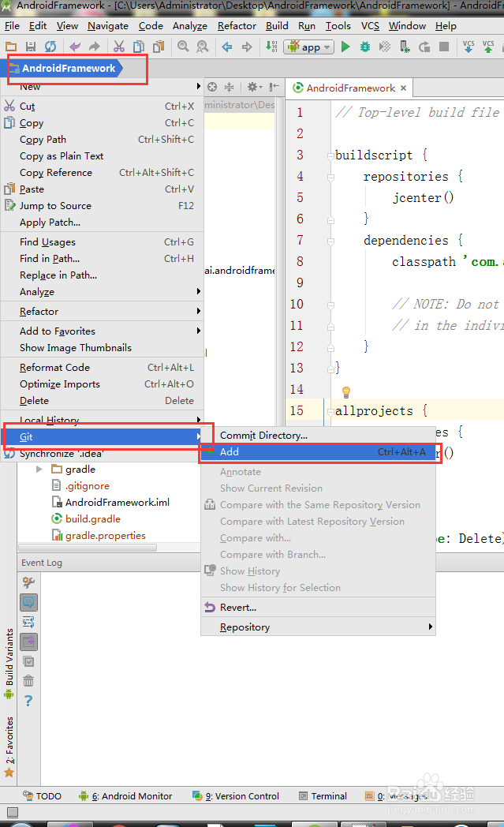
Task: Expand the Analyze submenu in context menu
Action: point(199,292)
